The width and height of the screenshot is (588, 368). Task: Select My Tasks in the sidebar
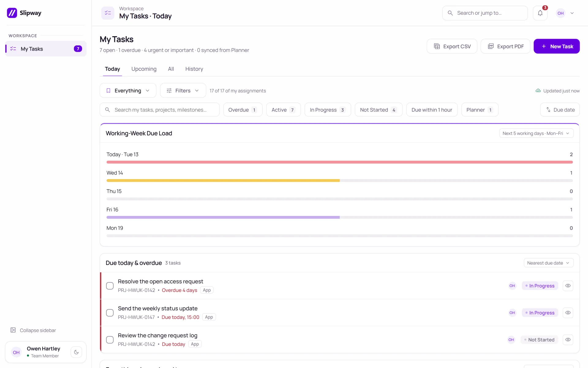[x=46, y=49]
